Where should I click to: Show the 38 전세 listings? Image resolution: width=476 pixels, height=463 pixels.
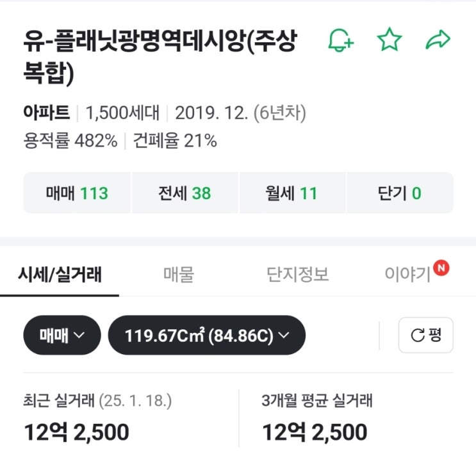(185, 193)
